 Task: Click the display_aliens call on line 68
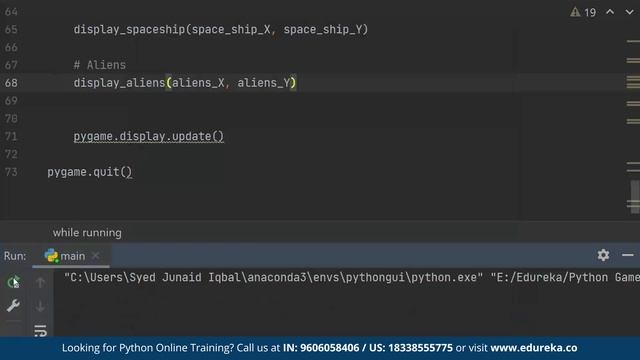click(x=184, y=83)
